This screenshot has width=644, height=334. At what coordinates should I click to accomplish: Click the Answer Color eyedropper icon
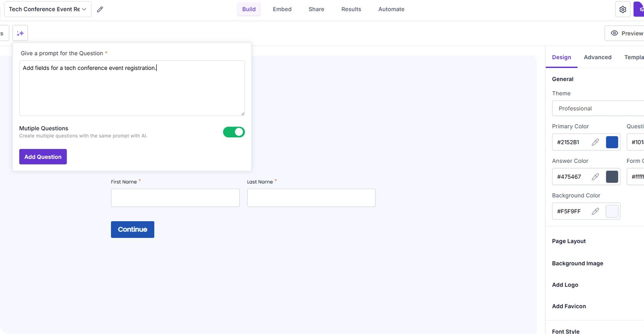tap(595, 177)
